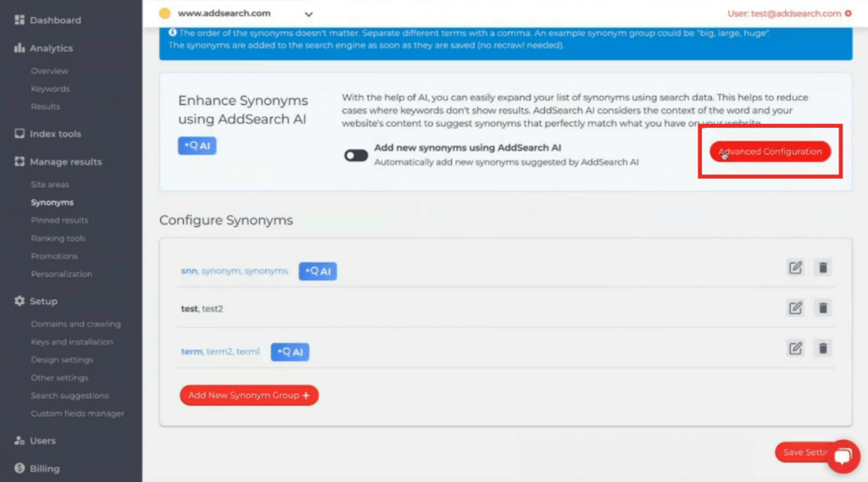Select Synonyms in the sidebar

(x=52, y=202)
